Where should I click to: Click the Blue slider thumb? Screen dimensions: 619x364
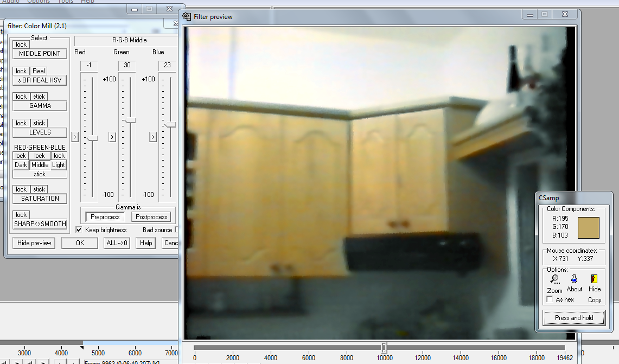170,125
